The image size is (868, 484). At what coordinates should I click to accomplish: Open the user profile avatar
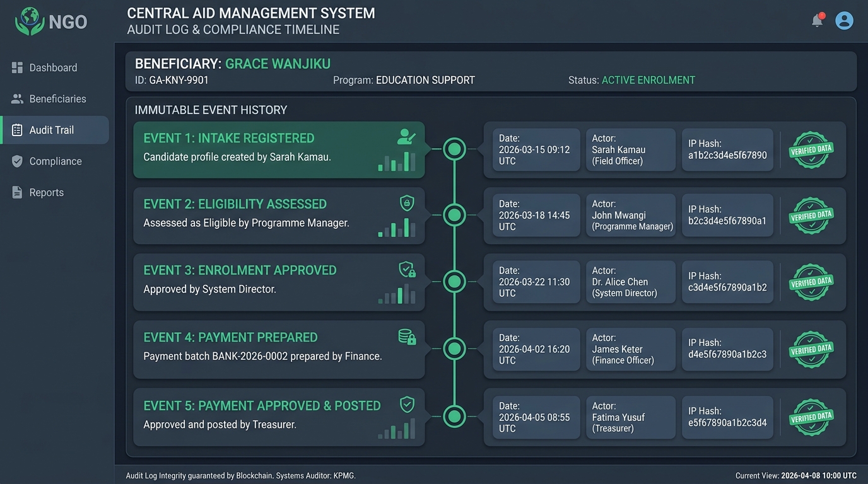tap(844, 20)
